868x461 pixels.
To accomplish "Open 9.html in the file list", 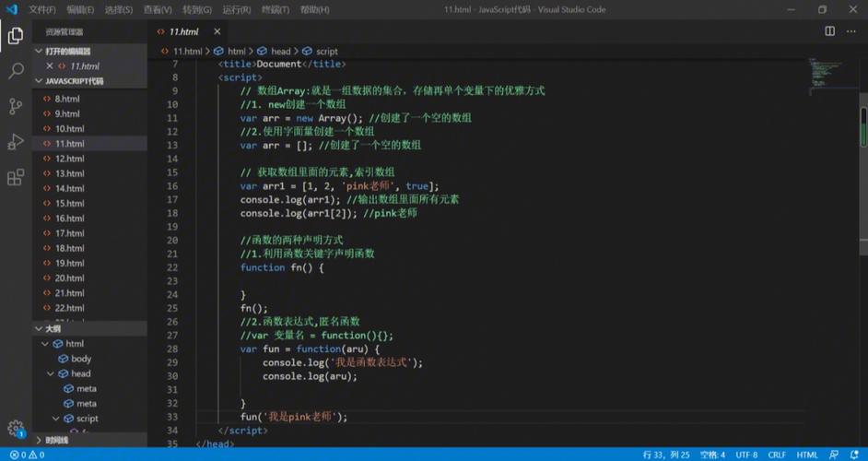I will point(89,113).
